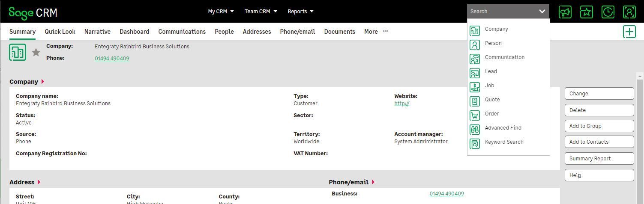Click the Communication search icon
The width and height of the screenshot is (644, 204).
(x=475, y=59)
